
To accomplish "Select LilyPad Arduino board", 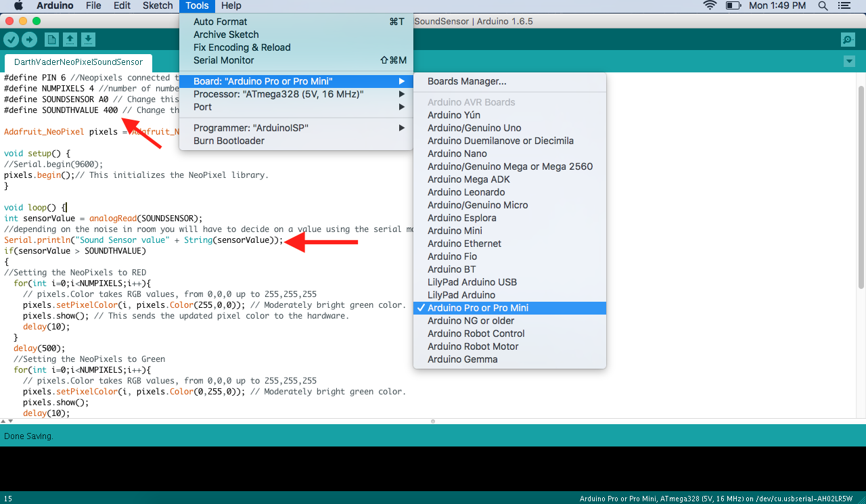I will 509,295.
